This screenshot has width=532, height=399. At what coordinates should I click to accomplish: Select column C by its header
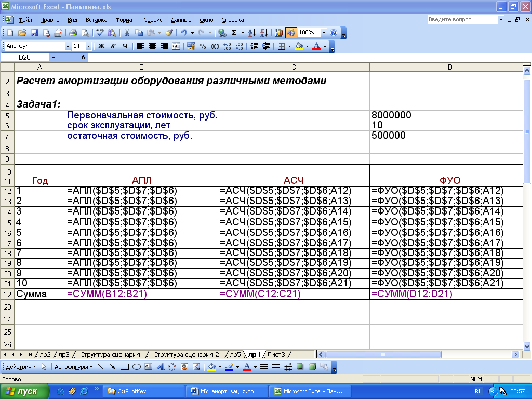tap(294, 67)
